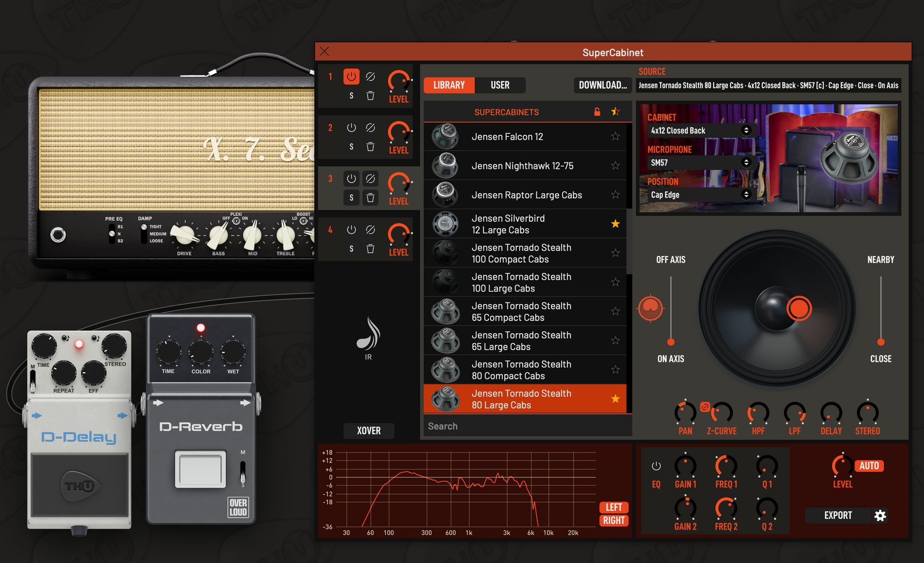Click the Z-Curve link icon
The height and width of the screenshot is (563, 924).
pyautogui.click(x=705, y=407)
